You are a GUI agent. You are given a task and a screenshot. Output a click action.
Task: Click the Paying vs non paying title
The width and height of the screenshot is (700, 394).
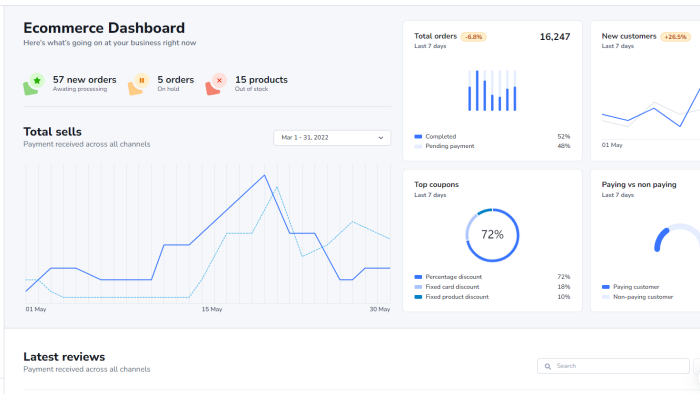639,184
